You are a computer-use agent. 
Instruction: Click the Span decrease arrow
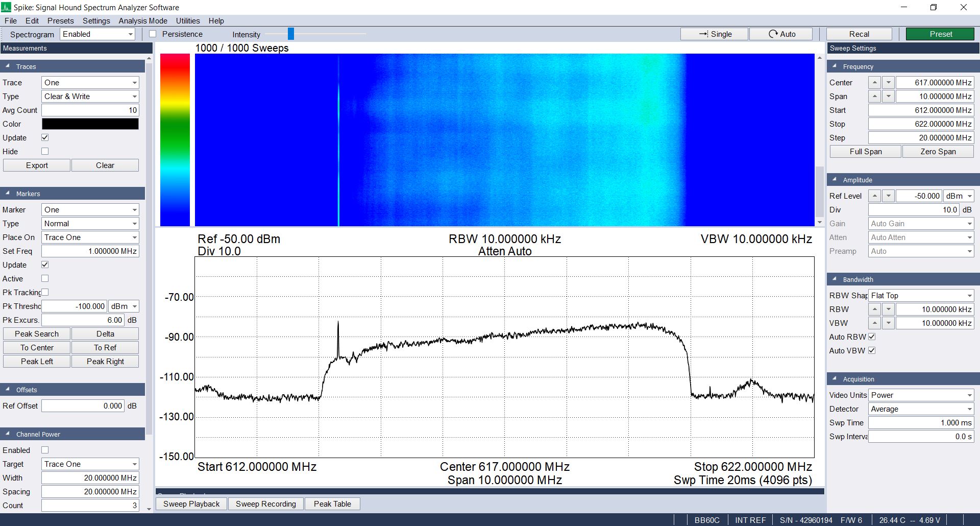click(x=888, y=97)
